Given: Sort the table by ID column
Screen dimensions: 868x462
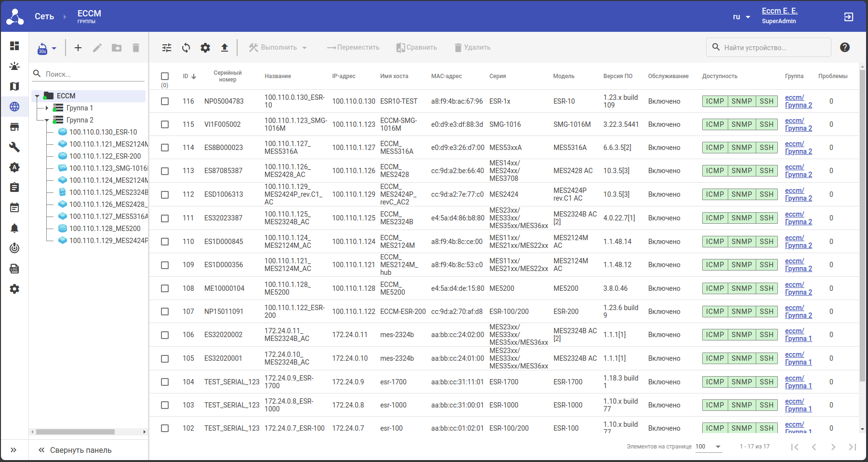Looking at the screenshot, I should pos(189,76).
